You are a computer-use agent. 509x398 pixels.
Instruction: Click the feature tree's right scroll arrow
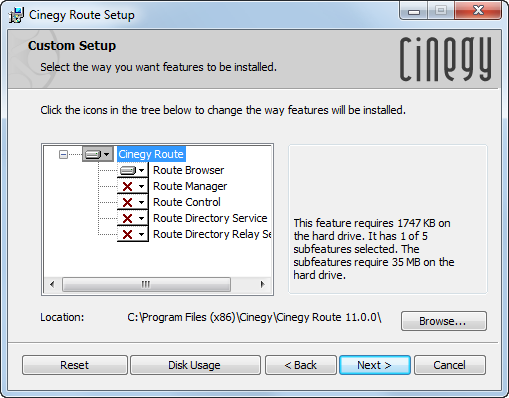click(263, 284)
